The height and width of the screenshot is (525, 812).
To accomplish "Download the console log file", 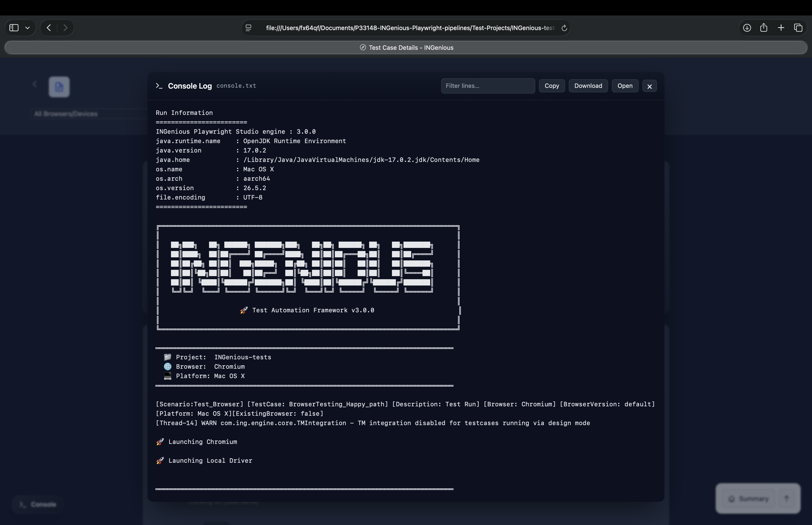I will [x=588, y=86].
